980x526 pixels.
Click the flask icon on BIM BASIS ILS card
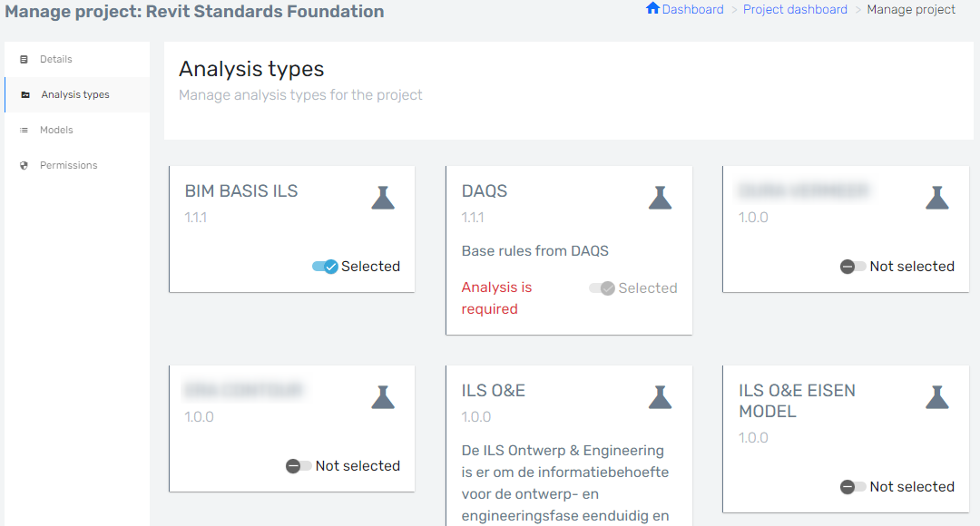click(383, 196)
